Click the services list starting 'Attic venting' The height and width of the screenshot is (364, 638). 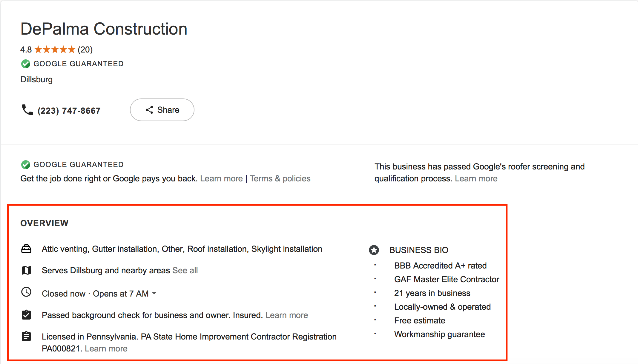[x=182, y=249]
